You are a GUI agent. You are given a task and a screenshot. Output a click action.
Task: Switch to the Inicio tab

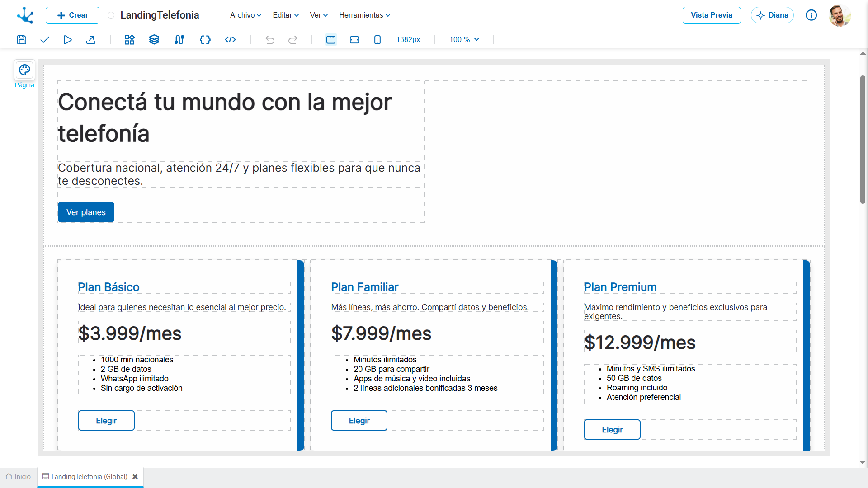tap(18, 477)
